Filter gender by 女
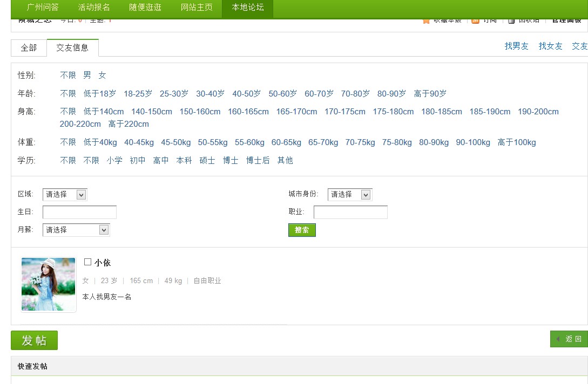Image resolution: width=588 pixels, height=384 pixels. click(102, 76)
